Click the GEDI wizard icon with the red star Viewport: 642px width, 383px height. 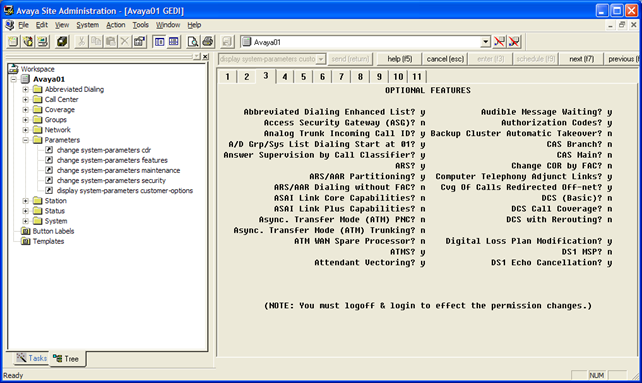coord(28,41)
